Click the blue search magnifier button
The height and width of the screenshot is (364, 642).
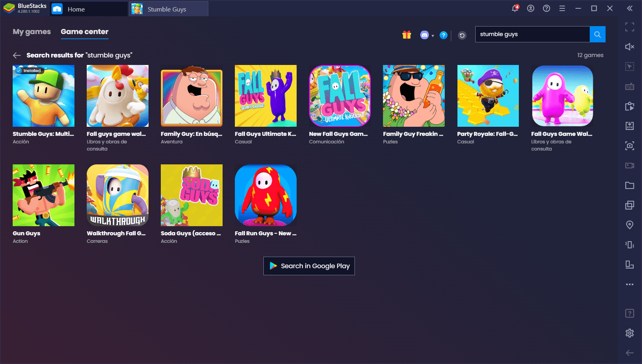pyautogui.click(x=598, y=34)
